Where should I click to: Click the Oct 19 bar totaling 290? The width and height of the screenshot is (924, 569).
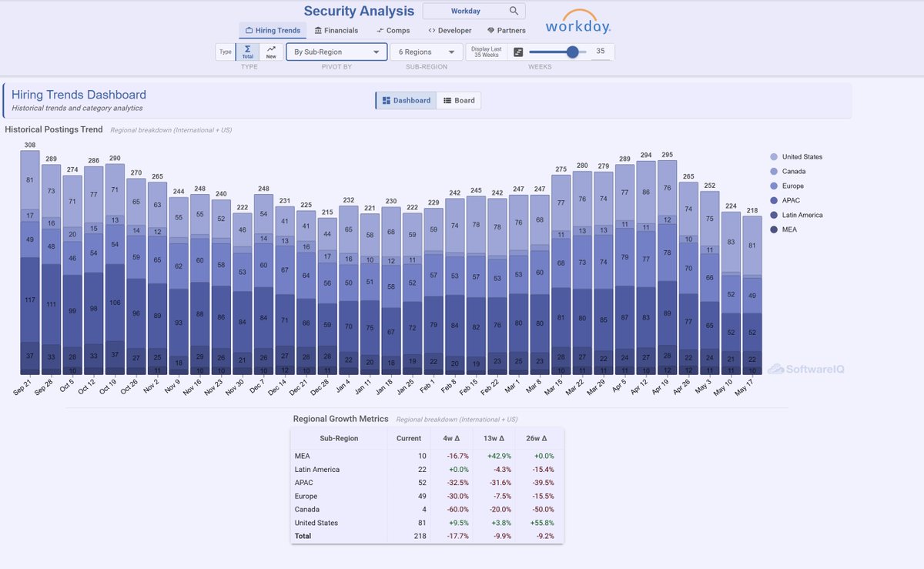(115, 269)
